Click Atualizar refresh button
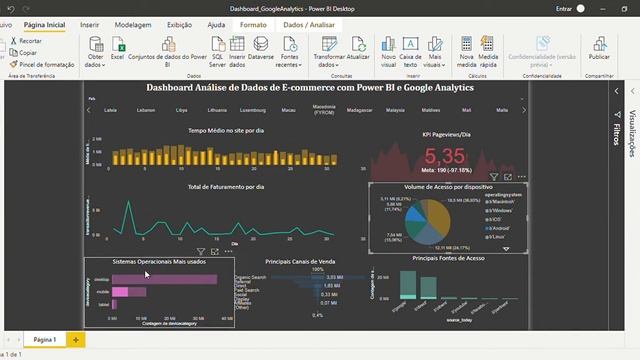This screenshot has height=360, width=640. [x=358, y=48]
